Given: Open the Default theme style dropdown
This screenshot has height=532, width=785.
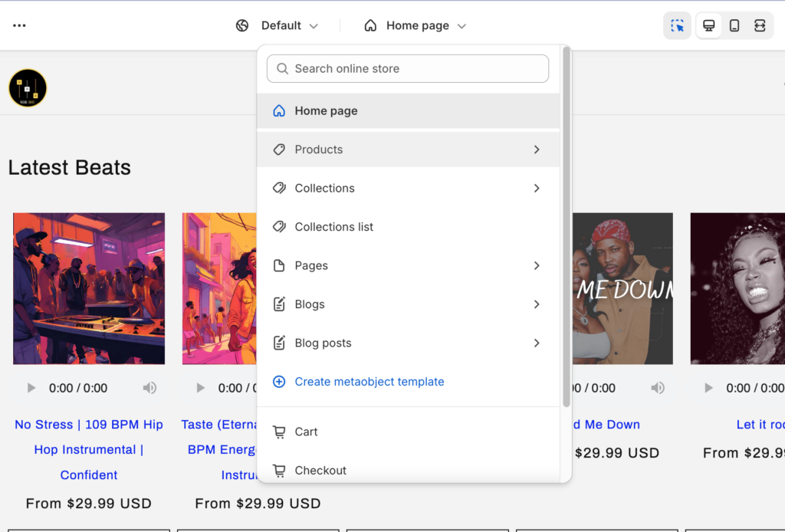Looking at the screenshot, I should coord(284,25).
